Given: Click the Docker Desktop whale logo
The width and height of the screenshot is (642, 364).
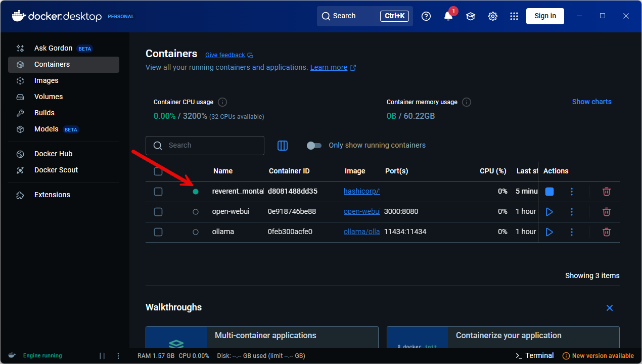Looking at the screenshot, I should [x=18, y=16].
